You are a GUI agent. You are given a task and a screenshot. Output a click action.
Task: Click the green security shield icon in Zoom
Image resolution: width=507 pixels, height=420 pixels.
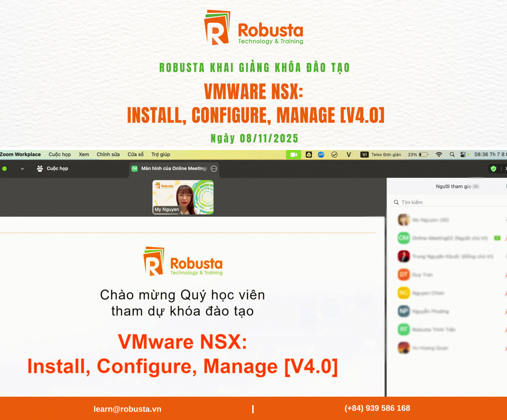click(493, 168)
